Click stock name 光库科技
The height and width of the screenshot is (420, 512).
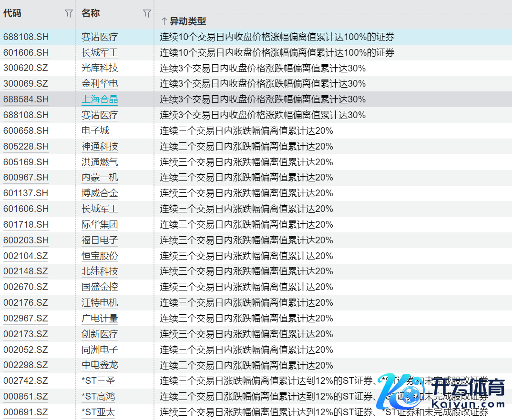100,68
